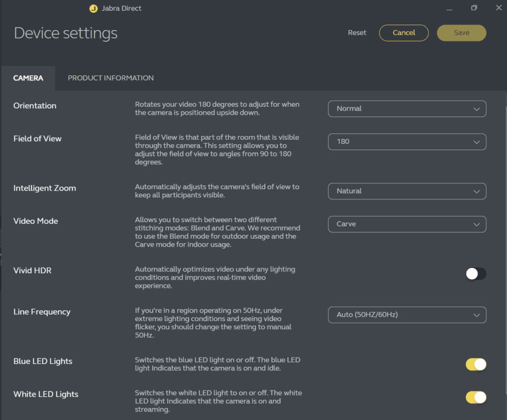Open the Orientation dropdown set to Normal

click(407, 109)
